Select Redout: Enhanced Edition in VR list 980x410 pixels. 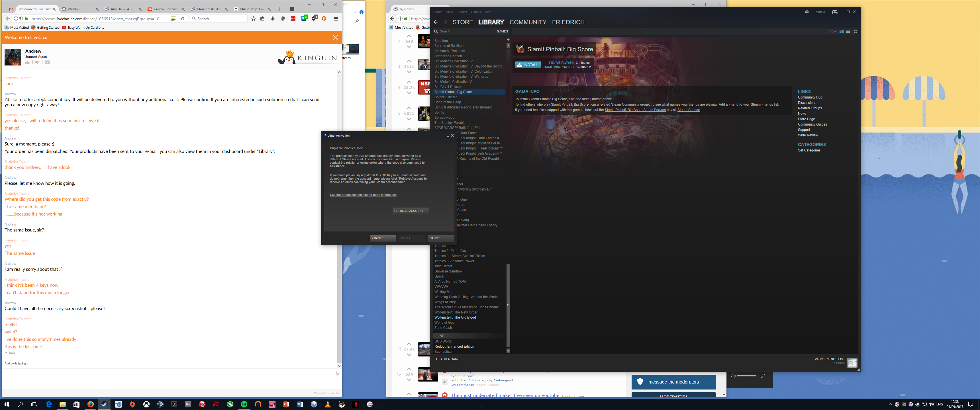454,347
